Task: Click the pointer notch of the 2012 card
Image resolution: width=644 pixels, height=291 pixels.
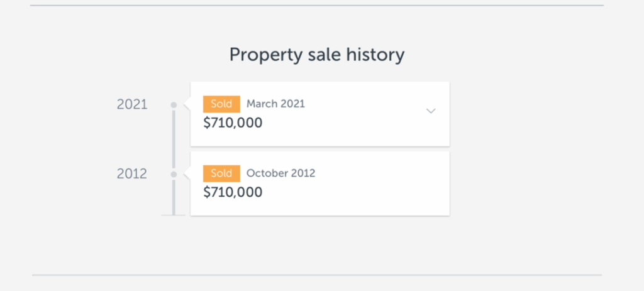Action: click(187, 174)
